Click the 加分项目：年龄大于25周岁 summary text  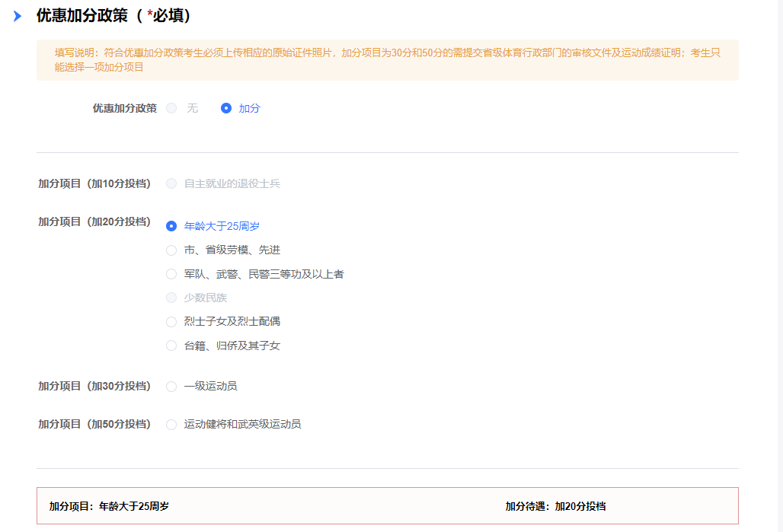[109, 506]
